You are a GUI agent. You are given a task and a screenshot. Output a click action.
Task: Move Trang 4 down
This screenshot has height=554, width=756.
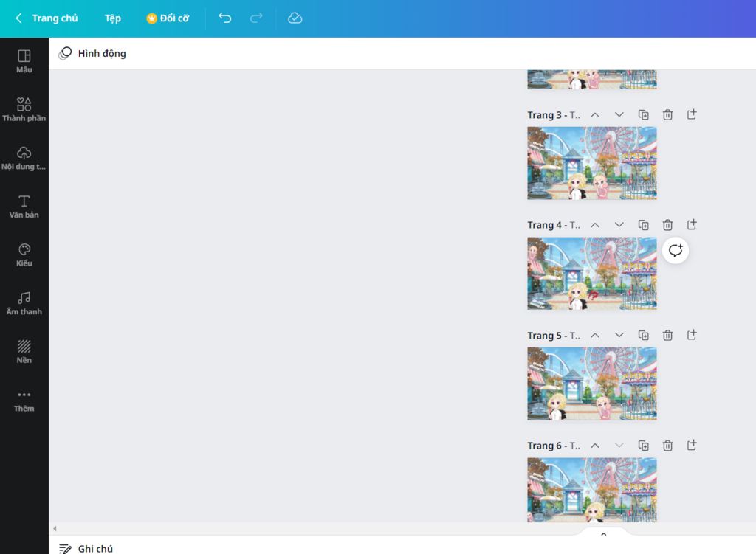point(619,225)
